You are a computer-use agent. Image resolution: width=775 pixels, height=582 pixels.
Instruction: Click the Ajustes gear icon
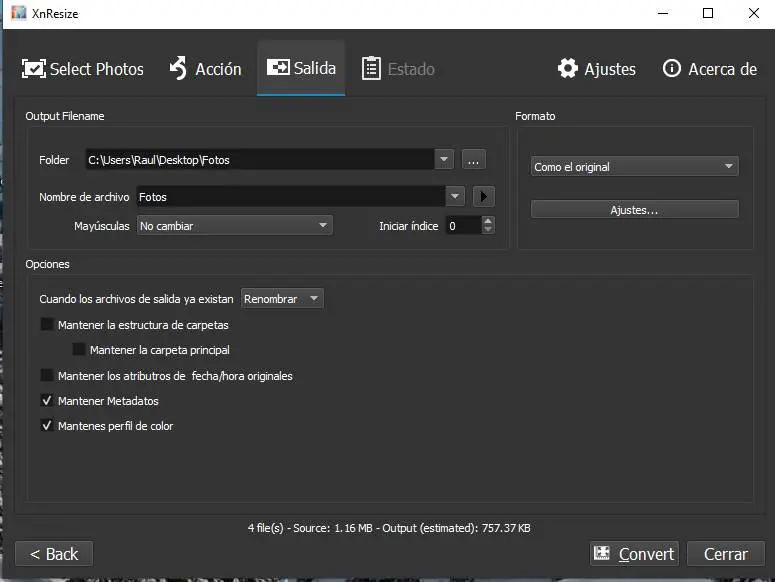click(568, 68)
